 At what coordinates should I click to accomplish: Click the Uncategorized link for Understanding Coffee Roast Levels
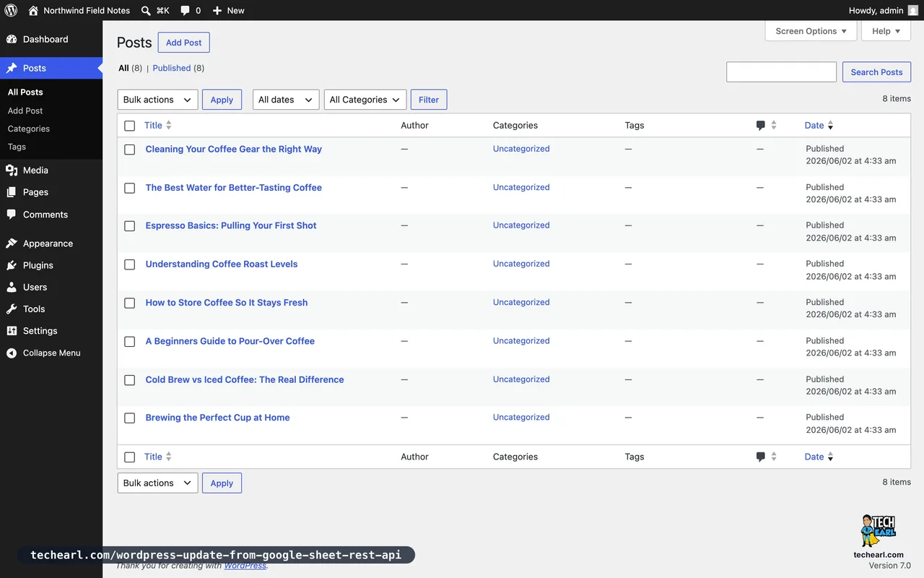coord(521,264)
